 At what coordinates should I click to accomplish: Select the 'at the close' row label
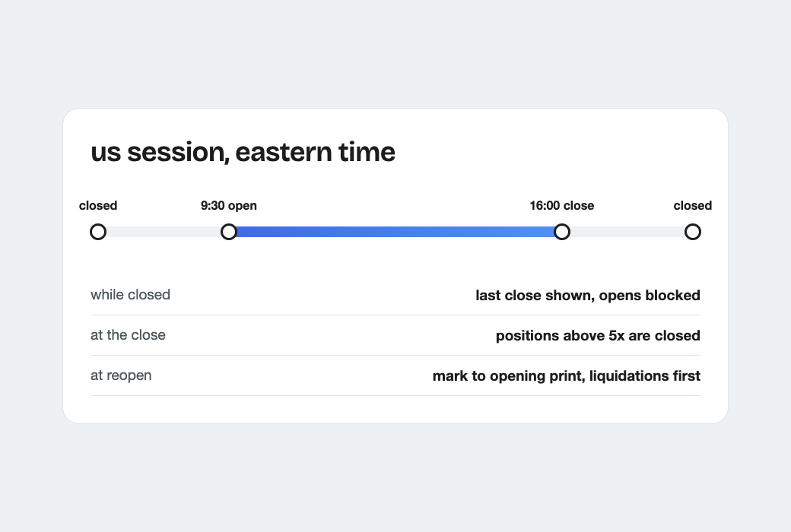coord(128,335)
